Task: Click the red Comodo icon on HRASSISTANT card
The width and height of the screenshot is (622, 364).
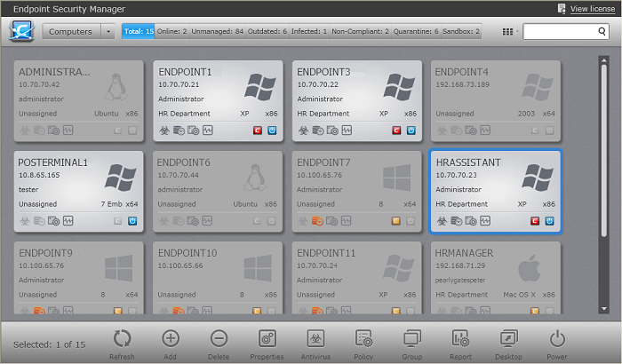Action: [x=535, y=221]
